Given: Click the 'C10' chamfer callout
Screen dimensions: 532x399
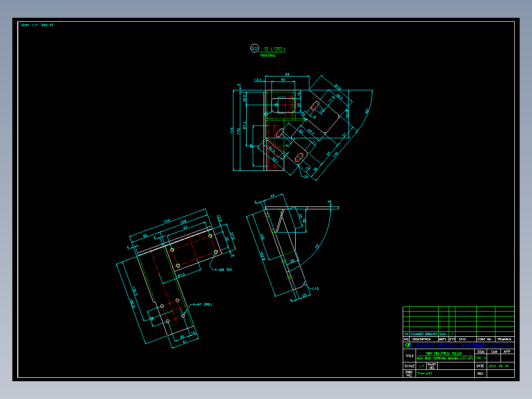Looking at the screenshot, I should 315,289.
